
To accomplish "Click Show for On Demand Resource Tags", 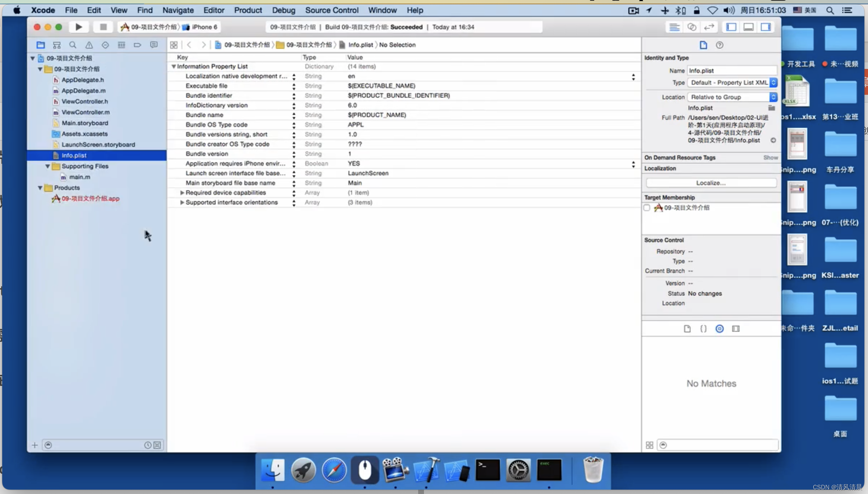I will click(x=770, y=158).
